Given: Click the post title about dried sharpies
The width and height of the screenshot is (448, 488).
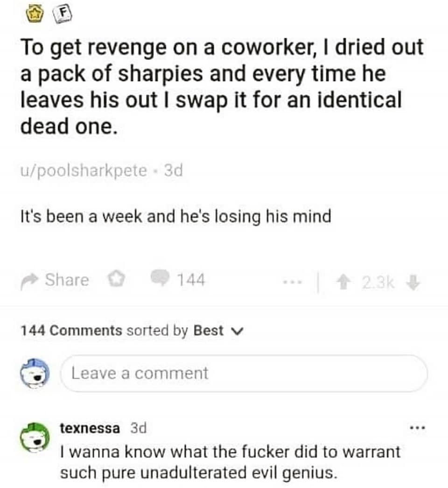Looking at the screenshot, I should pos(222,87).
